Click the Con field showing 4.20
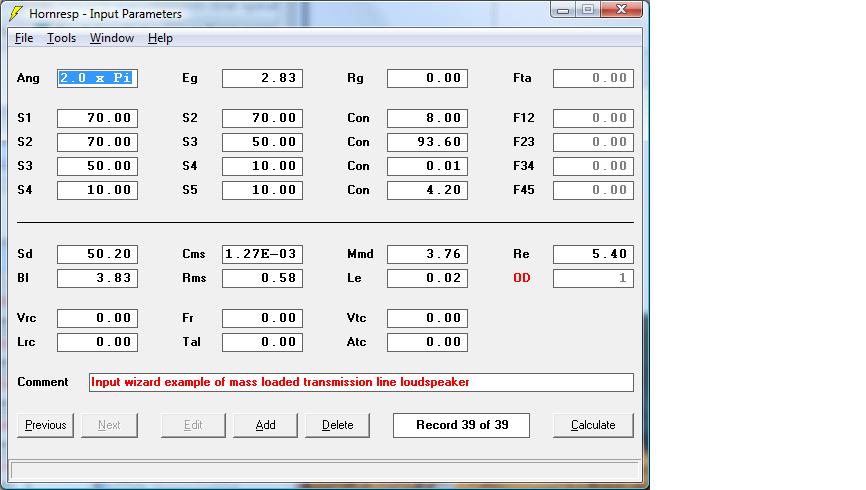This screenshot has height=490, width=866. coord(427,190)
